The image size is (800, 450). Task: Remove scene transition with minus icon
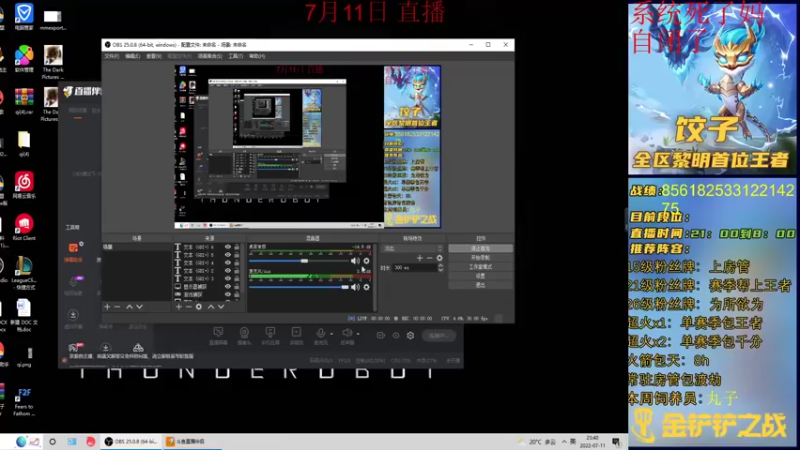pyautogui.click(x=429, y=258)
